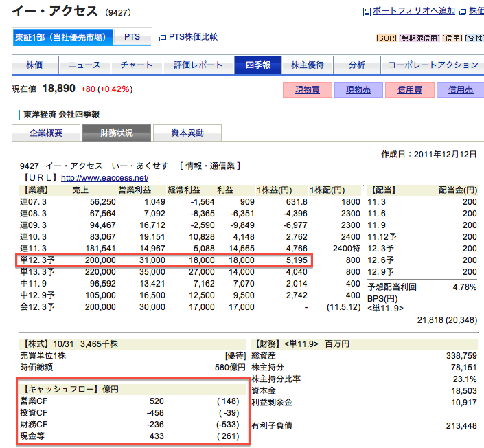Select the 四季報 tab

258,65
